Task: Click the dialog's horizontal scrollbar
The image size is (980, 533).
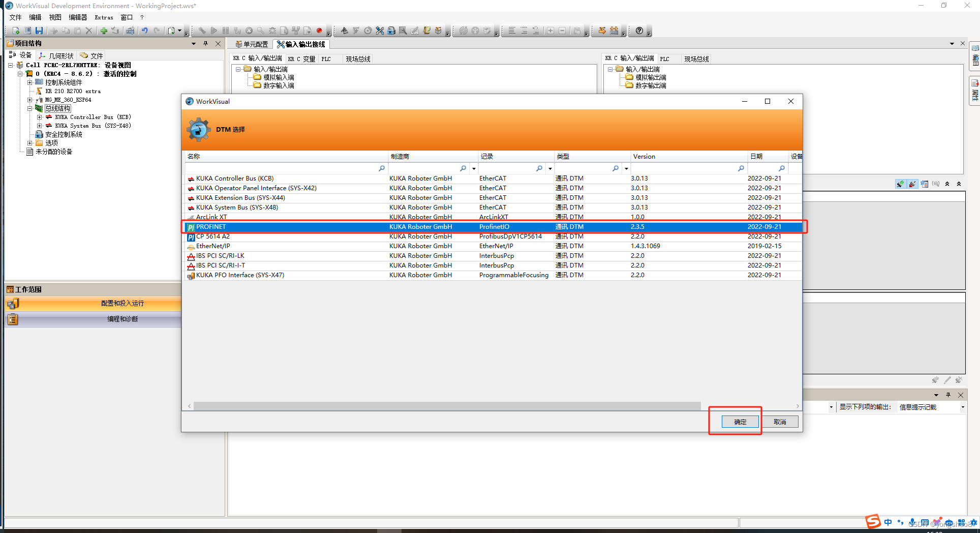Action: (x=447, y=406)
